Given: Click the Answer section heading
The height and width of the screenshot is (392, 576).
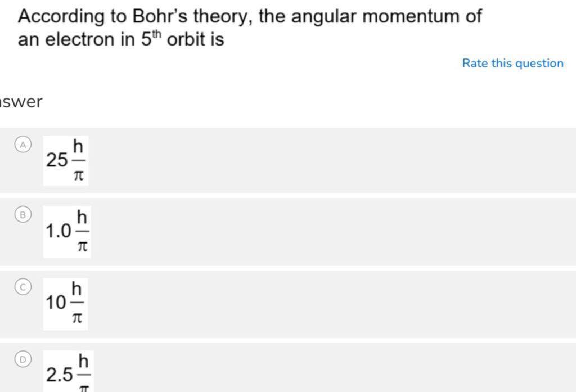Looking at the screenshot, I should click(x=21, y=101).
